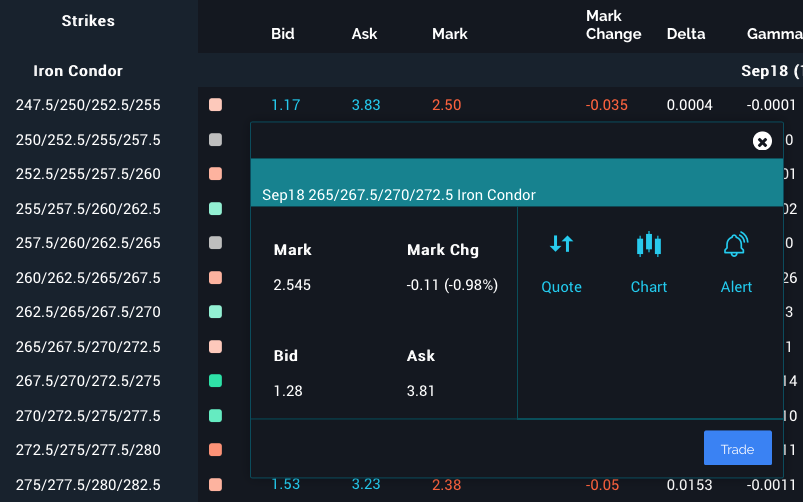Screen dimensions: 803x502
Task: Sort by the Delta column header
Action: coord(686,34)
